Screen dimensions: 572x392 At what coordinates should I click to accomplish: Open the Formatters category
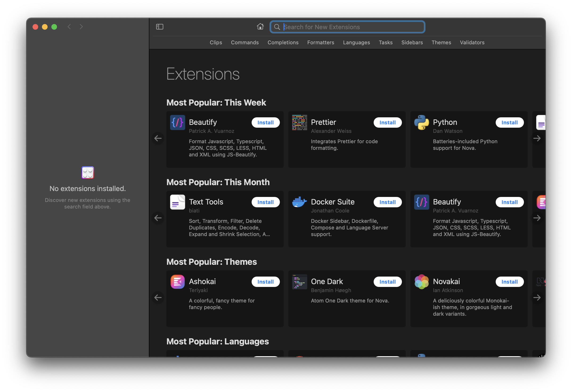(320, 42)
